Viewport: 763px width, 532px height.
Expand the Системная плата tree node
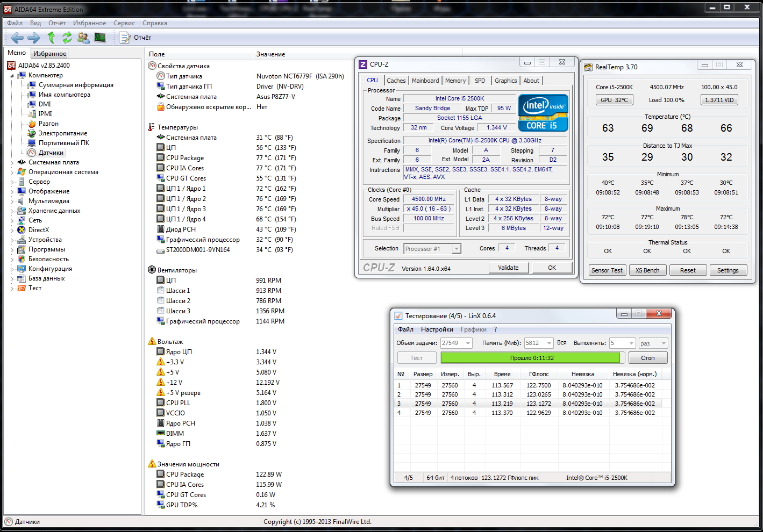pyautogui.click(x=12, y=162)
